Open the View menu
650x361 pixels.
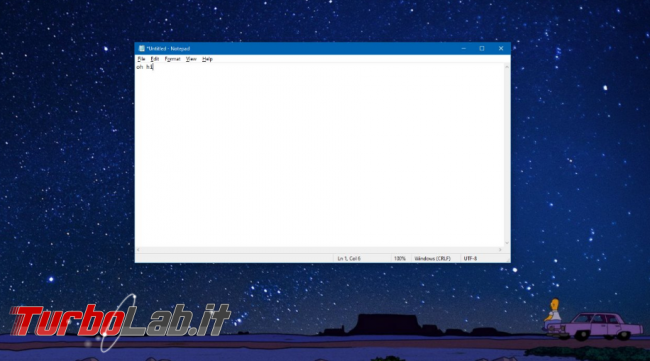pos(191,59)
